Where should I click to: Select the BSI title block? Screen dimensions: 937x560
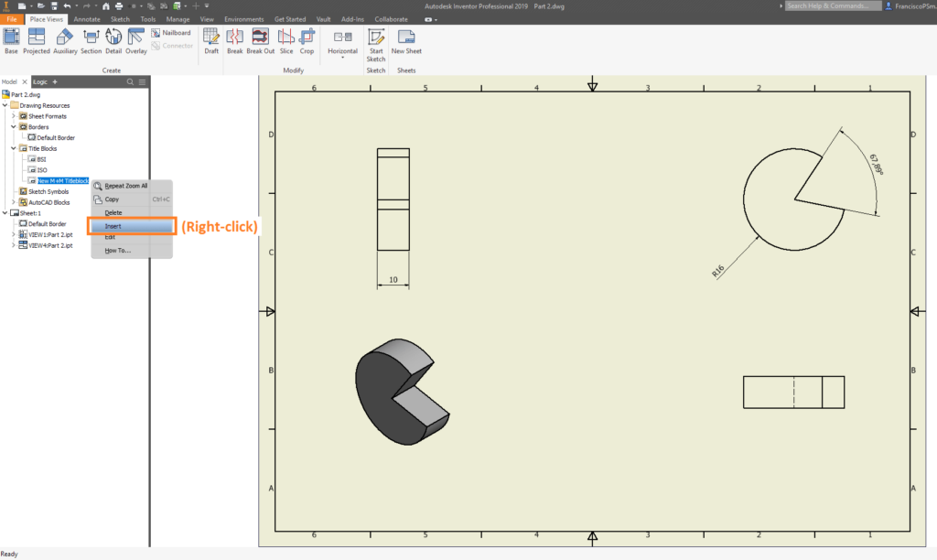tap(41, 159)
